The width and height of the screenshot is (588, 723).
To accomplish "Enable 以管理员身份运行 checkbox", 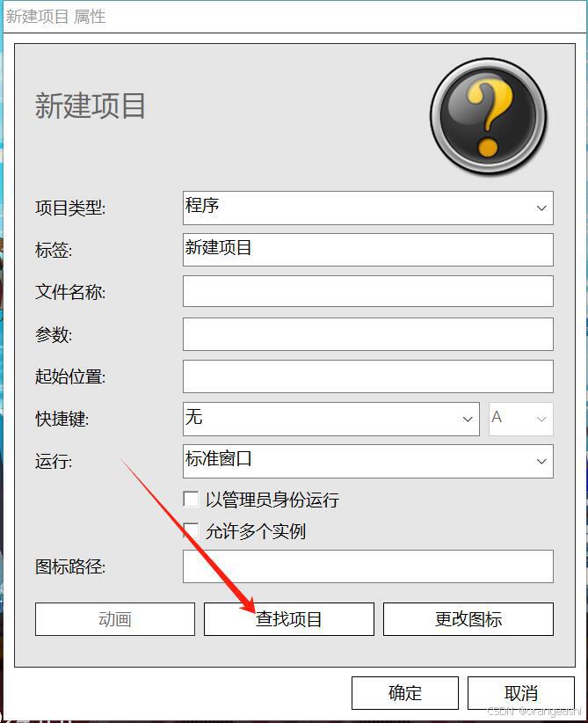I will (191, 499).
